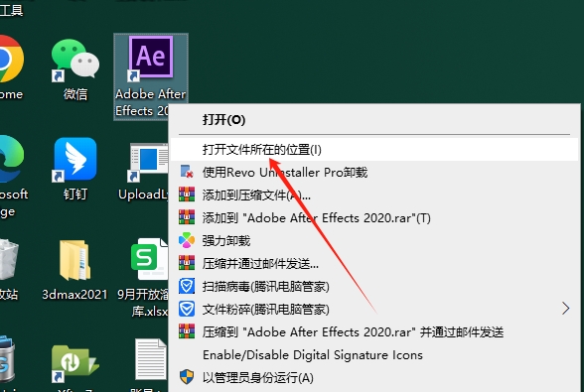
Task: Click the shield icon beside 扫描病毒
Action: 187,286
